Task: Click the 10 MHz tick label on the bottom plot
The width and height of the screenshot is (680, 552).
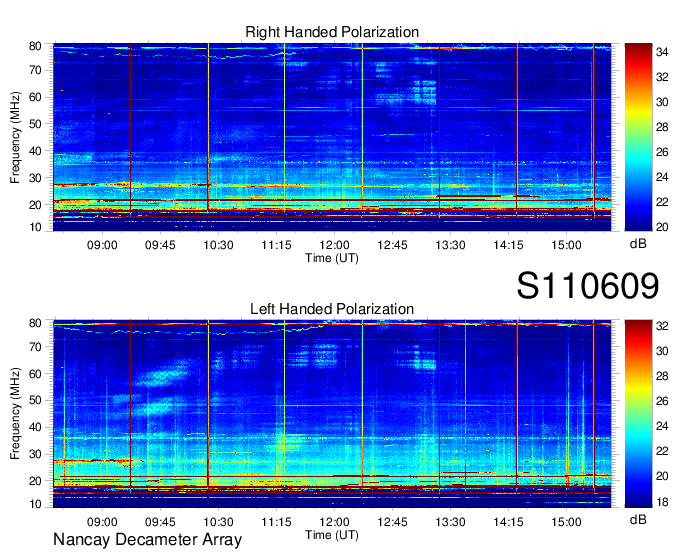Action: pos(35,504)
